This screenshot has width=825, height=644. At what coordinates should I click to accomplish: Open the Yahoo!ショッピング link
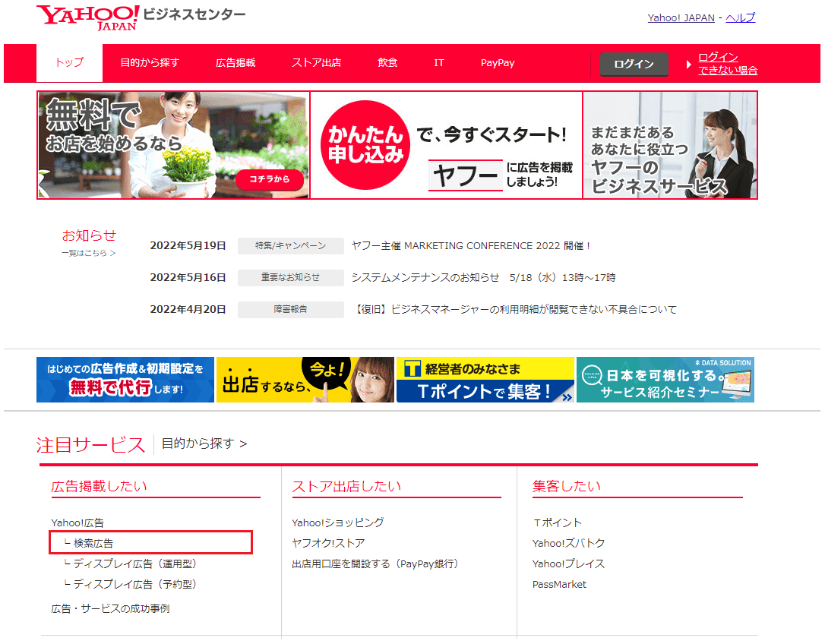(x=337, y=522)
